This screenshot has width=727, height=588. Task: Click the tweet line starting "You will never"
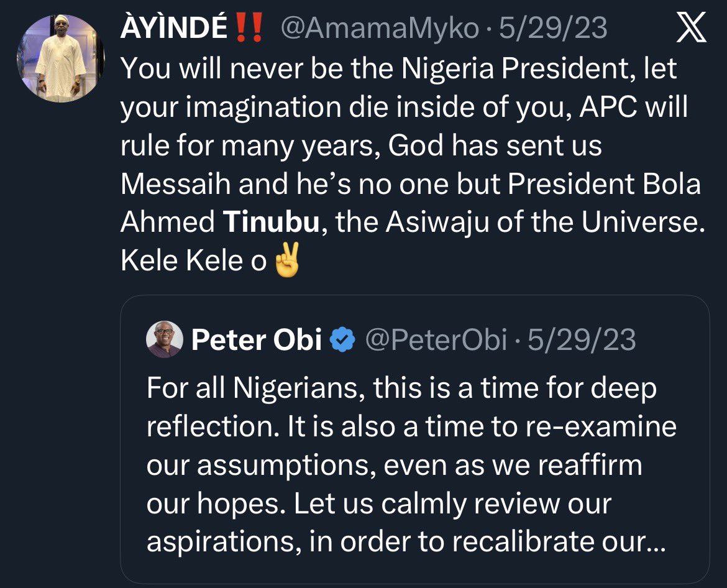click(398, 70)
